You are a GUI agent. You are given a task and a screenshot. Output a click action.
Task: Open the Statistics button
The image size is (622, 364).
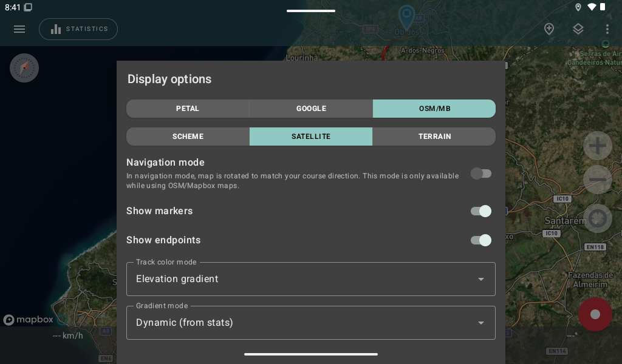[78, 29]
